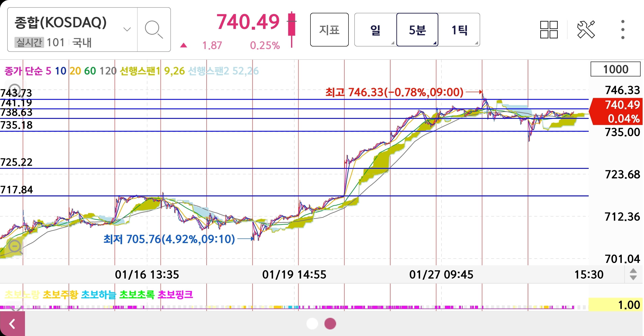Screen dimensions: 644x336
Task: Click the back arrow button
Action: pyautogui.click(x=12, y=324)
